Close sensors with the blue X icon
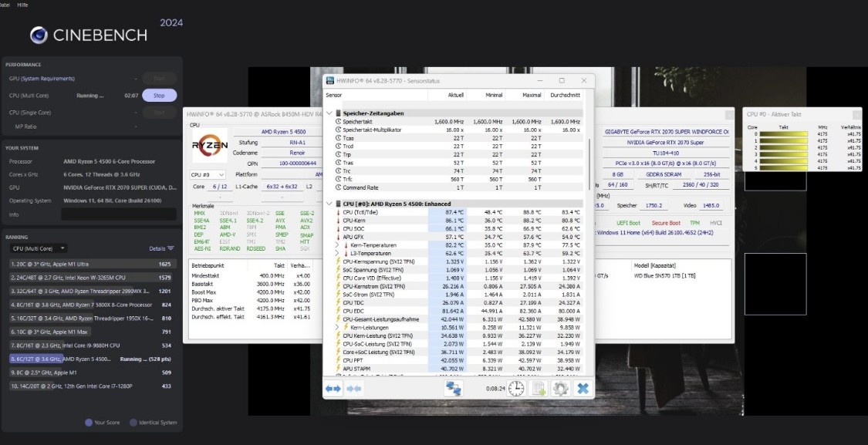This screenshot has height=445, width=868. click(x=583, y=389)
